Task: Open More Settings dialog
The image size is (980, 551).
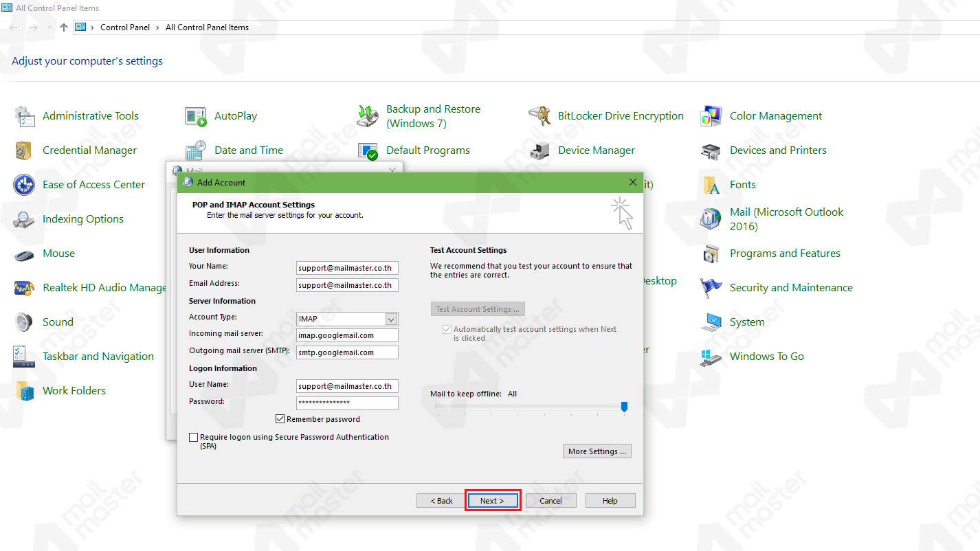Action: pos(597,451)
